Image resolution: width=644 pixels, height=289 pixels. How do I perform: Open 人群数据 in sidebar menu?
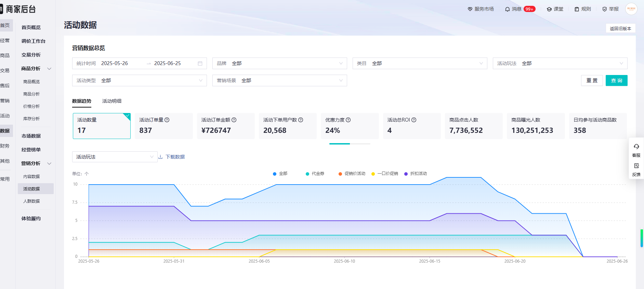point(31,201)
